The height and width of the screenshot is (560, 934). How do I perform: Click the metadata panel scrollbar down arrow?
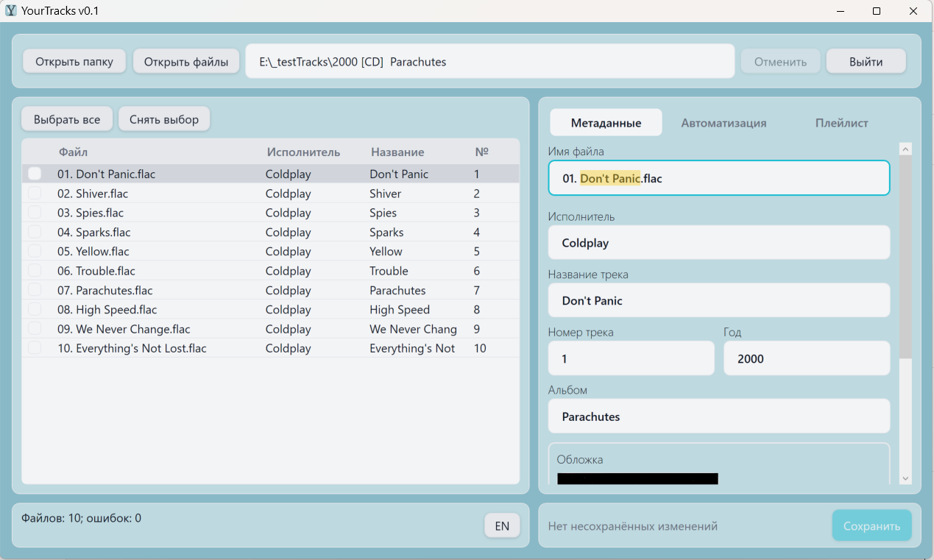pyautogui.click(x=905, y=479)
